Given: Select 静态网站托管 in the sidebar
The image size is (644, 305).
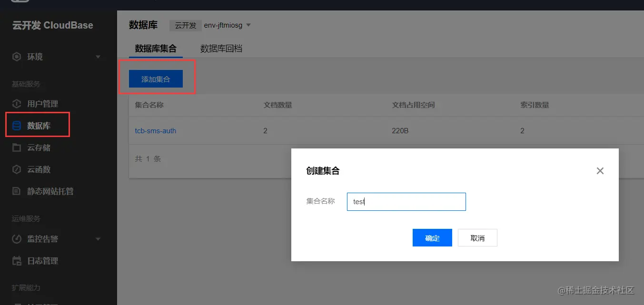Looking at the screenshot, I should [49, 191].
